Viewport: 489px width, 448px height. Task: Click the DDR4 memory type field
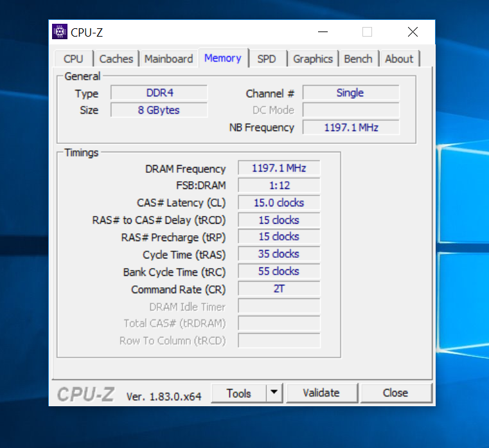(159, 93)
